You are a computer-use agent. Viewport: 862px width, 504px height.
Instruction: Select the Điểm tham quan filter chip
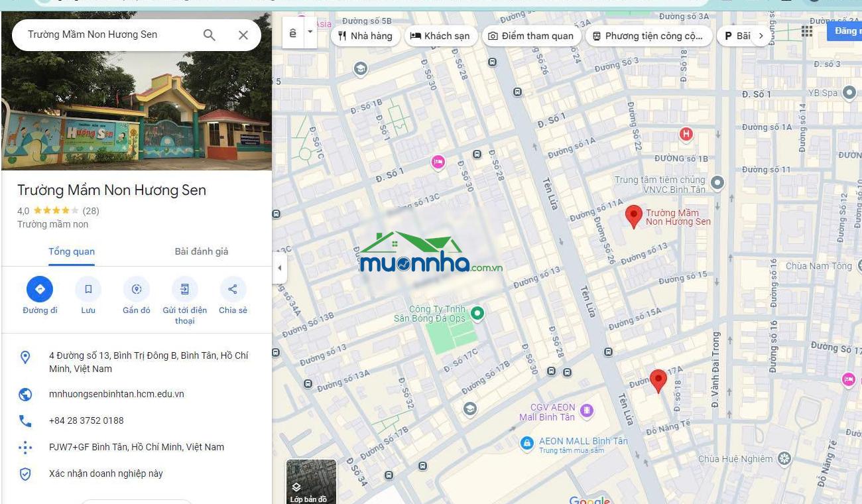pyautogui.click(x=531, y=36)
